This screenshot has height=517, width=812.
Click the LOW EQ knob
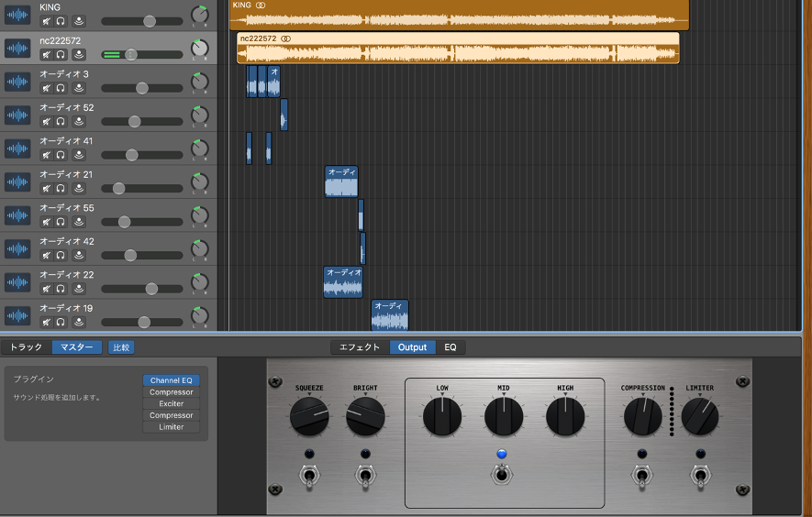tap(442, 416)
